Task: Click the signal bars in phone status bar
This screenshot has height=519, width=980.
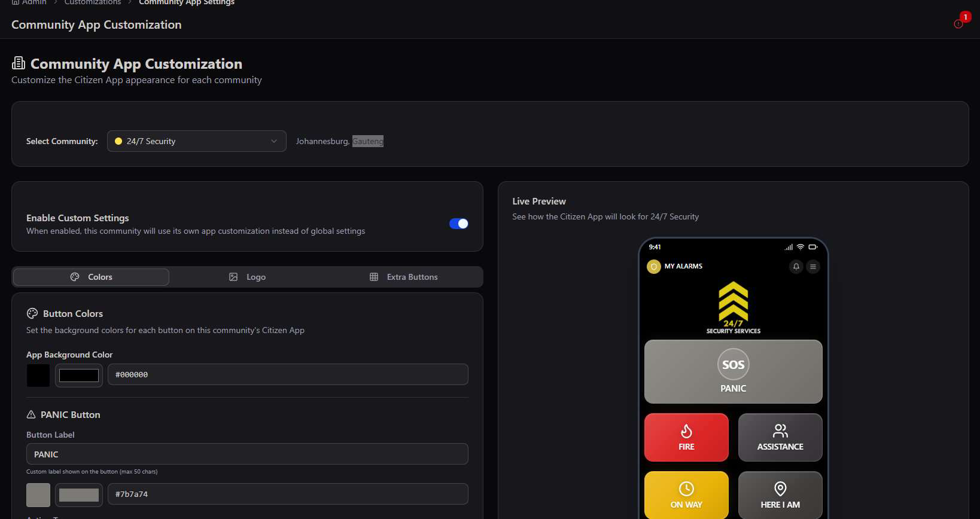Action: [789, 247]
